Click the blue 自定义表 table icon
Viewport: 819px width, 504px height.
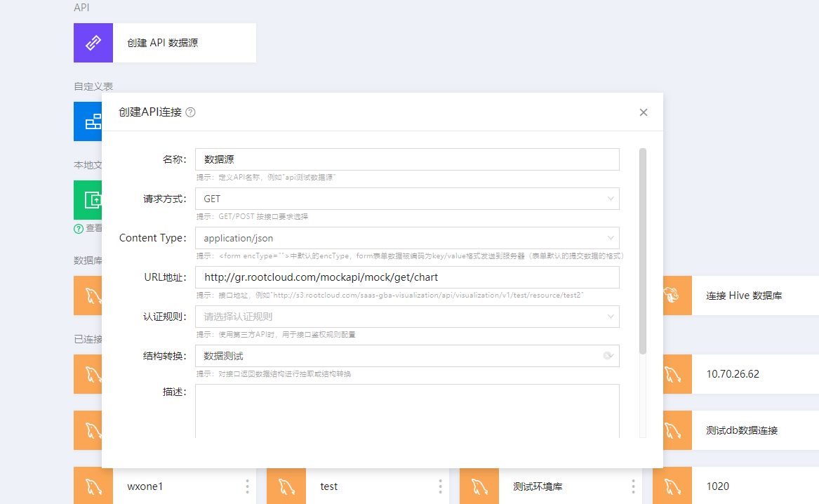(x=88, y=121)
